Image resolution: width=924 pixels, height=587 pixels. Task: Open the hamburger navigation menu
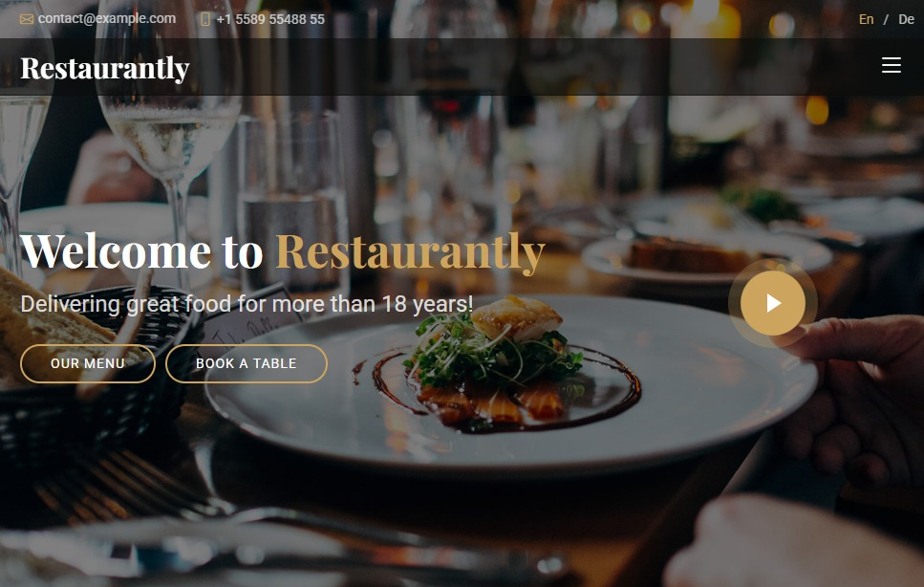(x=891, y=65)
